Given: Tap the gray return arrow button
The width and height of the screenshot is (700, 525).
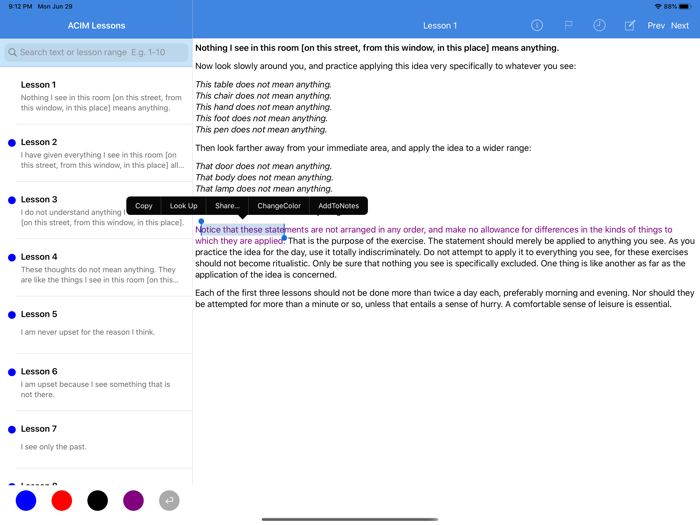Looking at the screenshot, I should pyautogui.click(x=169, y=500).
